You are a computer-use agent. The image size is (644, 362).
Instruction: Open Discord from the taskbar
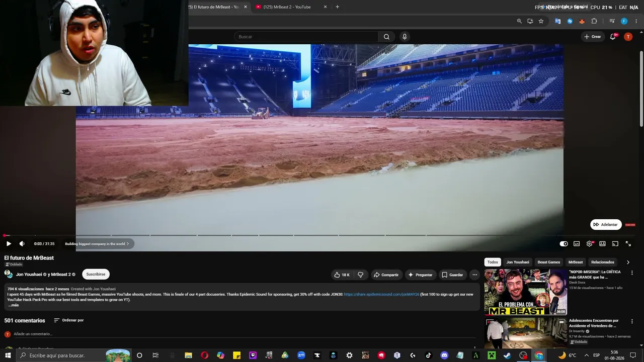(444, 355)
